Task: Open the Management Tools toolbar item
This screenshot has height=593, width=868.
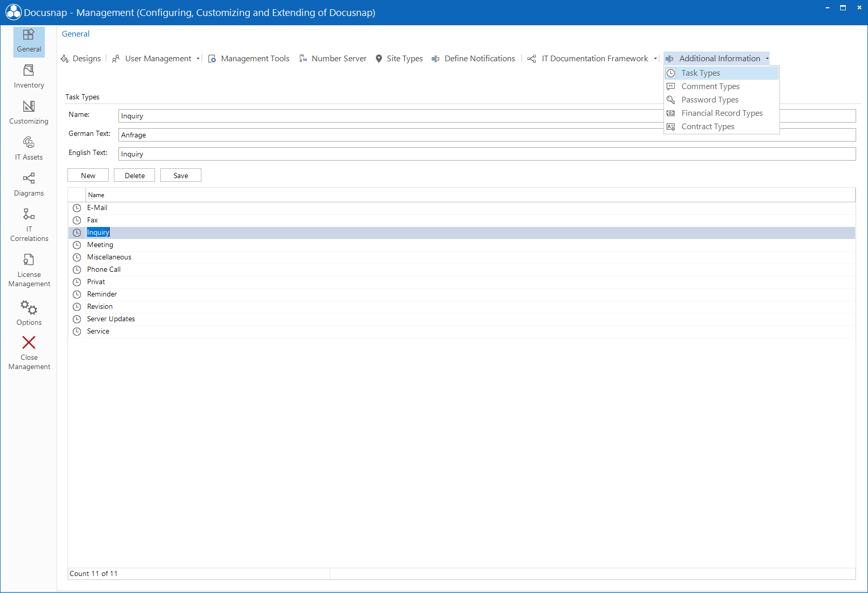Action: 249,59
